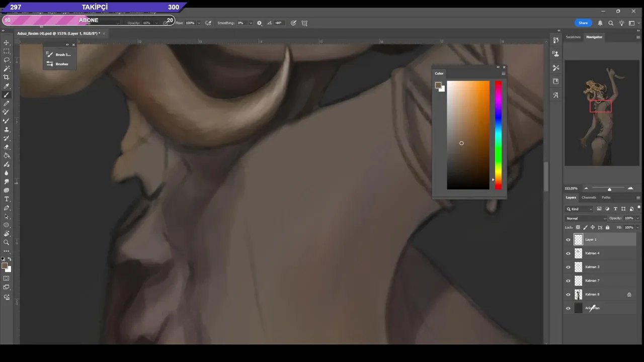The image size is (644, 362).
Task: Select the Navigator tab
Action: click(594, 37)
